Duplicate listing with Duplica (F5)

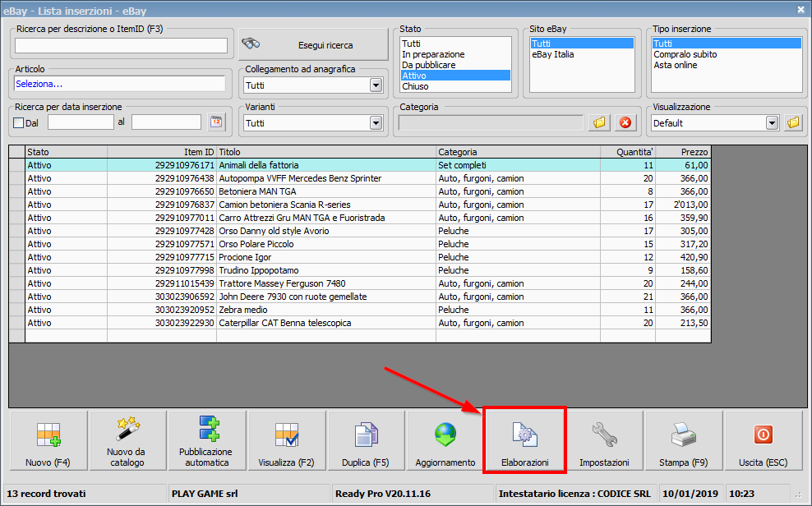(366, 441)
